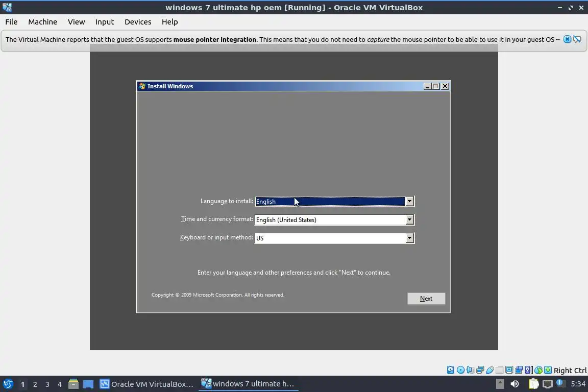Click the don't-show-again notification icon
Screen dimensions: 588x392
point(577,39)
